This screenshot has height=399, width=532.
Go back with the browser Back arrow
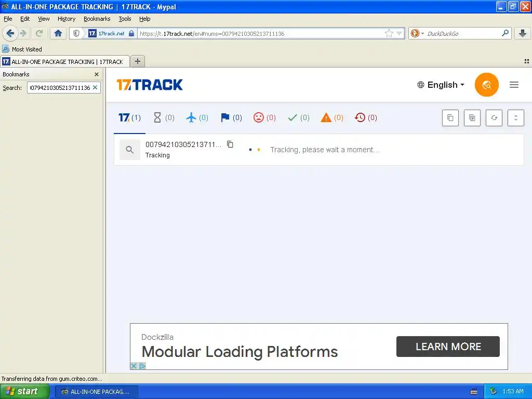(x=10, y=33)
